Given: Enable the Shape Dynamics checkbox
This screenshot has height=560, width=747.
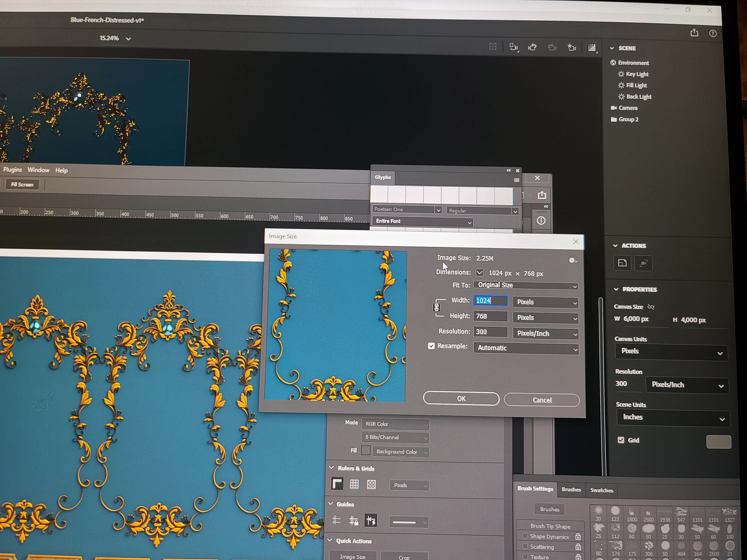Looking at the screenshot, I should [525, 536].
